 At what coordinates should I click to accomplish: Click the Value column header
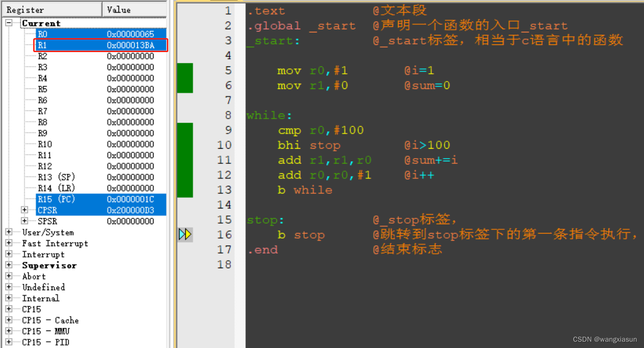tap(134, 9)
